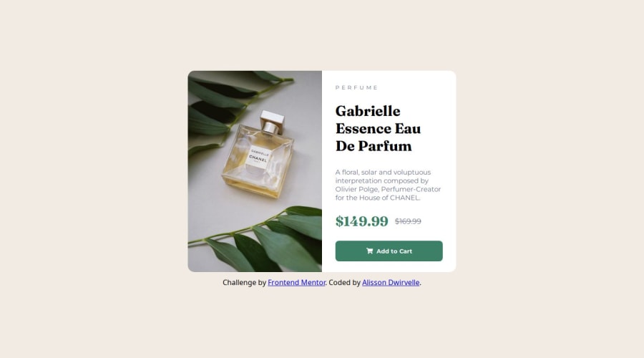The width and height of the screenshot is (644, 358).
Task: Click the Add to Cart button label
Action: (x=394, y=251)
